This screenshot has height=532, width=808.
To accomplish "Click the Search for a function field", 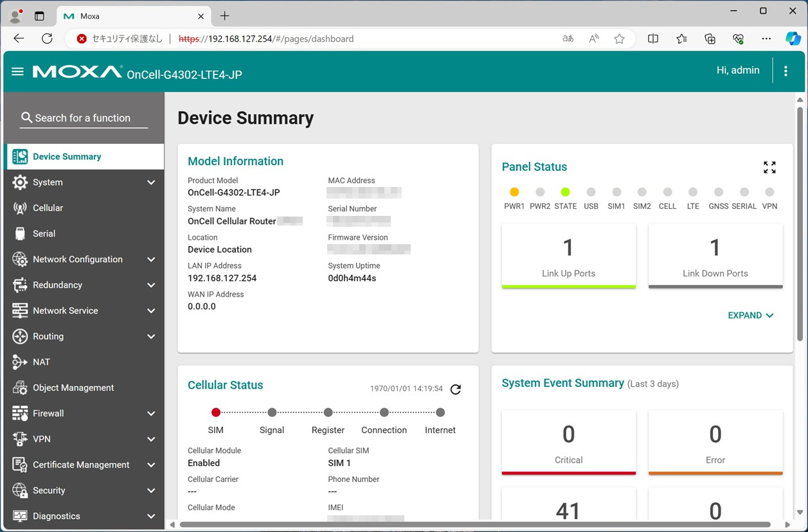I will pyautogui.click(x=84, y=118).
